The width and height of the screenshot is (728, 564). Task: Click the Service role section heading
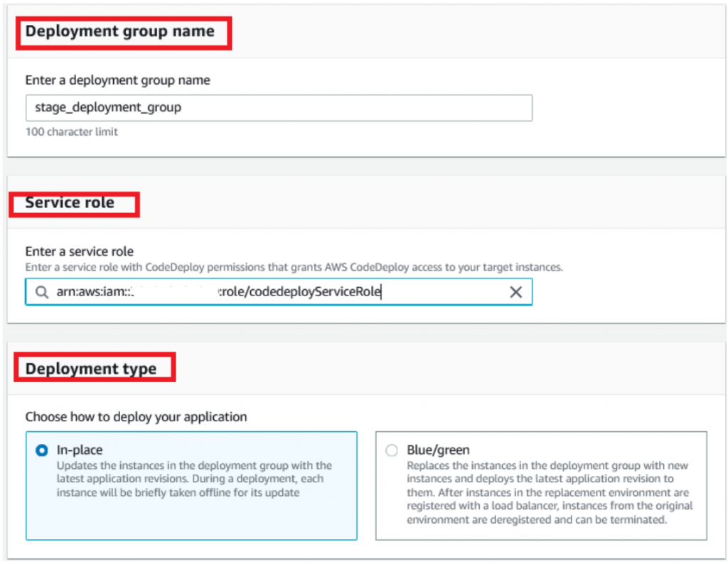click(x=70, y=202)
